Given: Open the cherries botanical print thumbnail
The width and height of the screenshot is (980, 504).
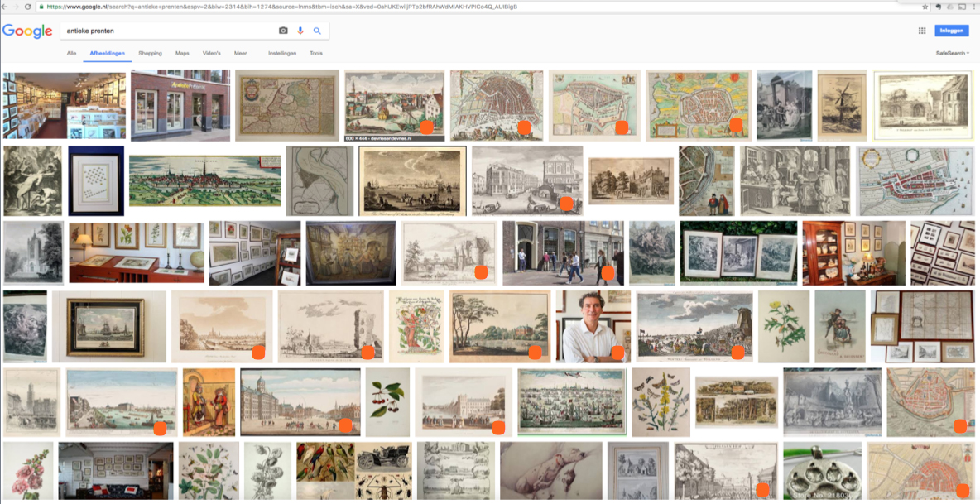Looking at the screenshot, I should [x=387, y=402].
